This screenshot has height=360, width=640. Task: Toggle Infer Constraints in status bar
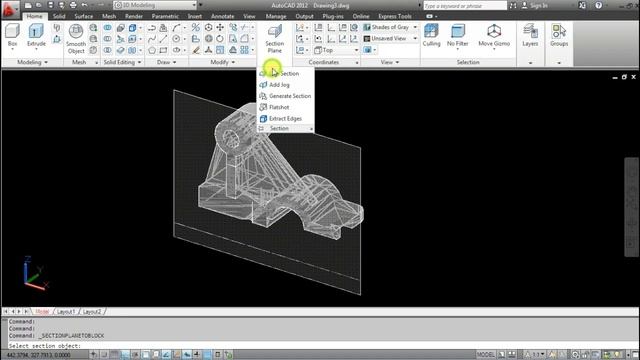click(x=94, y=354)
